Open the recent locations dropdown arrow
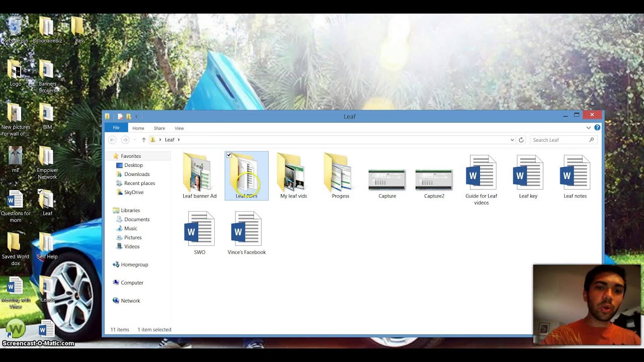This screenshot has width=644, height=362. pyautogui.click(x=134, y=140)
